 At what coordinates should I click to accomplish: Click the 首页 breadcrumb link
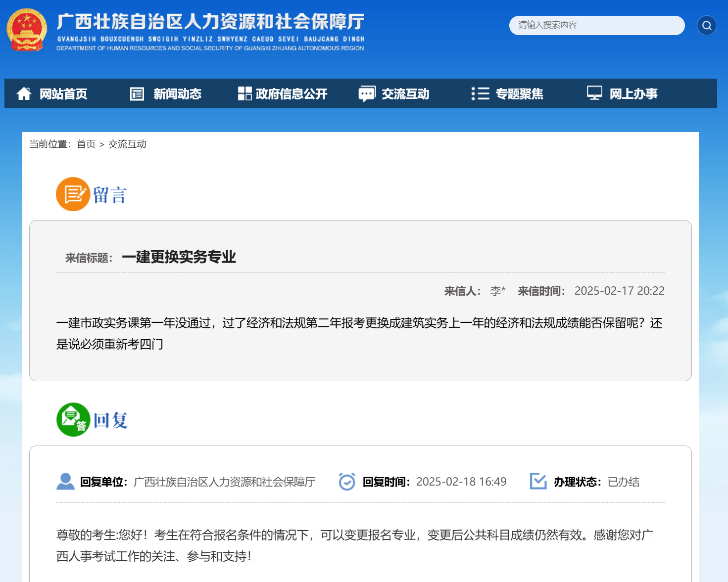(x=86, y=144)
